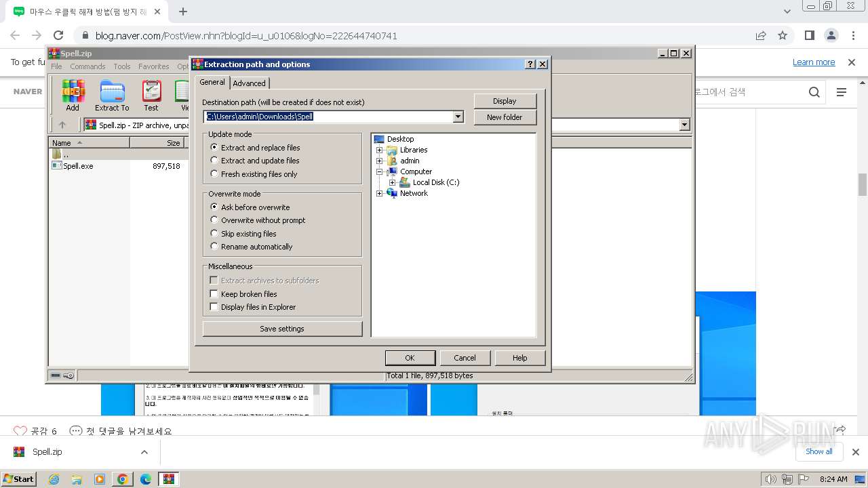Expand the Spell.zip download item chevron
Image resolution: width=868 pixels, height=488 pixels.
144,452
